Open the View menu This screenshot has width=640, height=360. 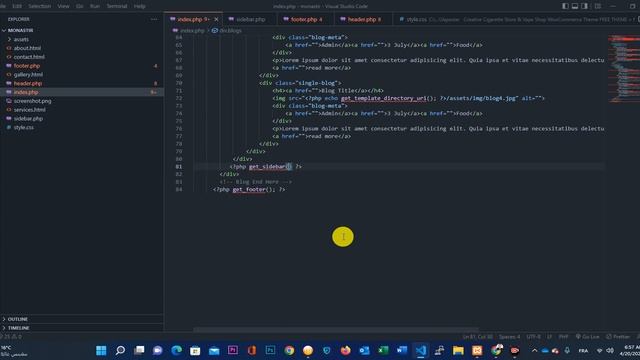pos(63,6)
